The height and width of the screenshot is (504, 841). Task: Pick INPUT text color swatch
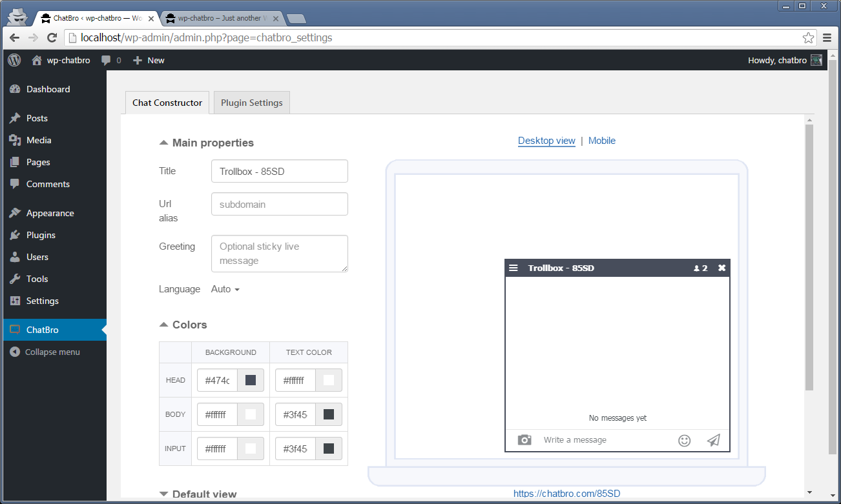[329, 449]
